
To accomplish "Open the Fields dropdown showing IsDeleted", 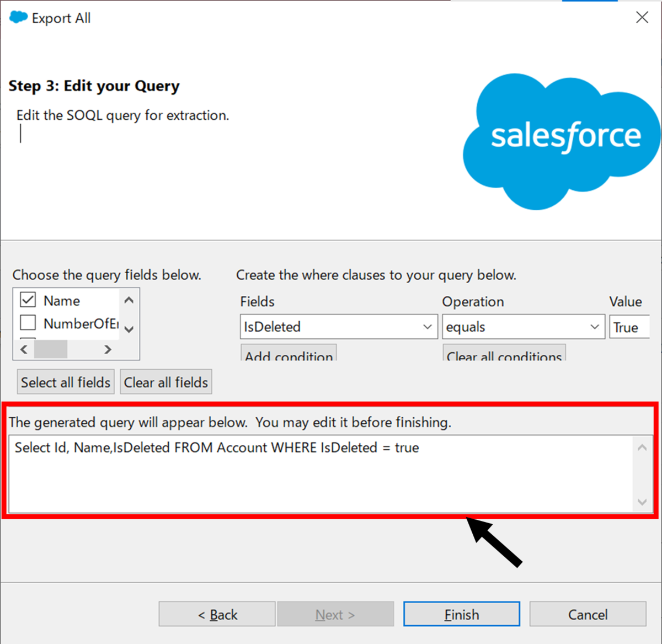I will pyautogui.click(x=339, y=327).
